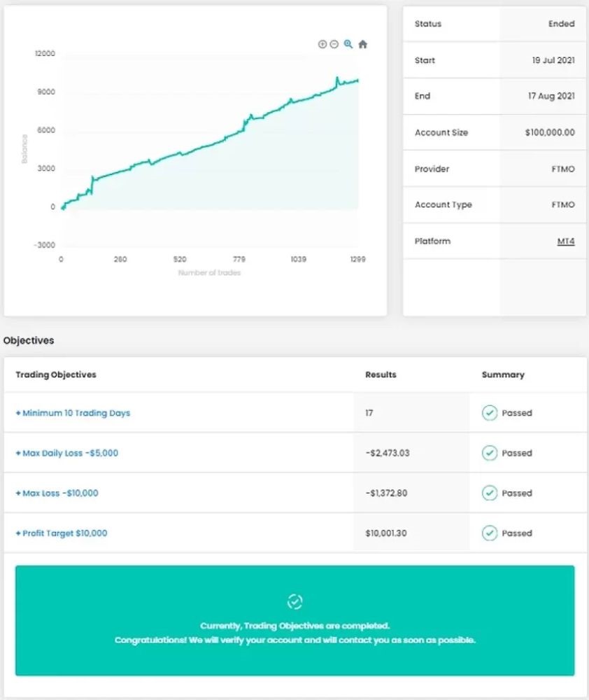This screenshot has height=700, width=589.
Task: Reset chart zoom with the home icon
Action: tap(362, 44)
